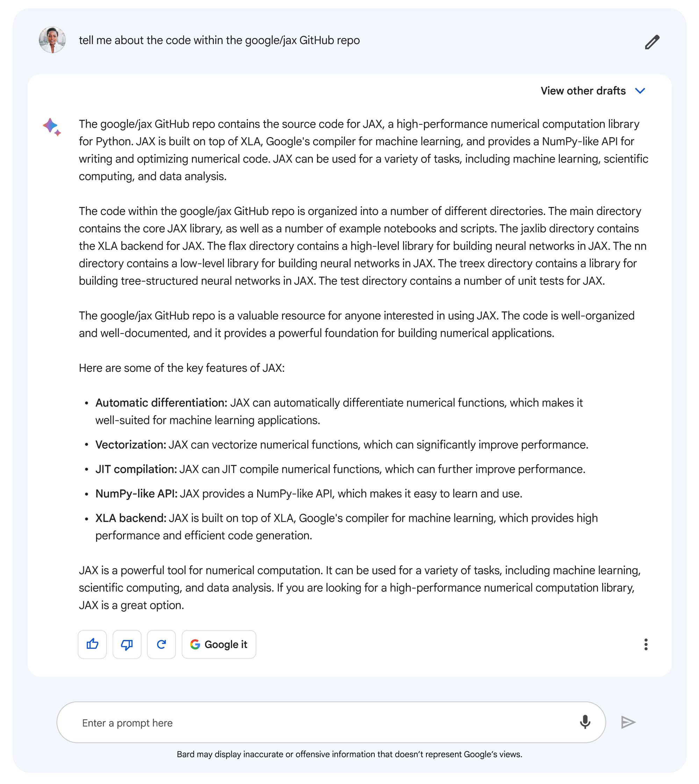Give the response a thumbs up

pos(92,644)
